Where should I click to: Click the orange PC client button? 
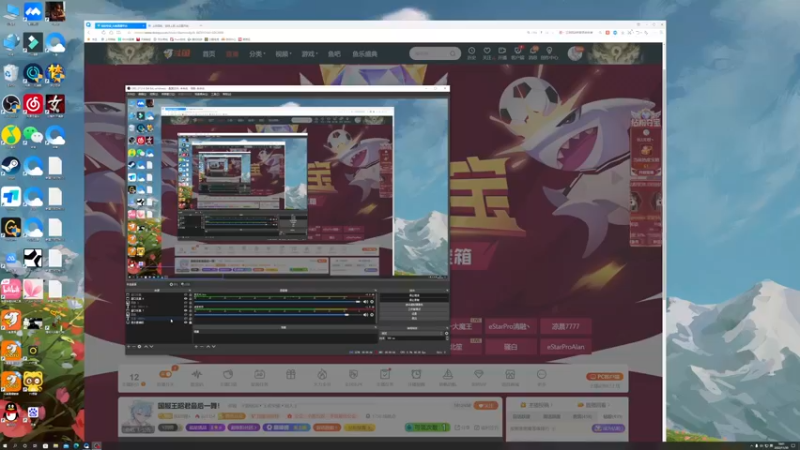(605, 377)
